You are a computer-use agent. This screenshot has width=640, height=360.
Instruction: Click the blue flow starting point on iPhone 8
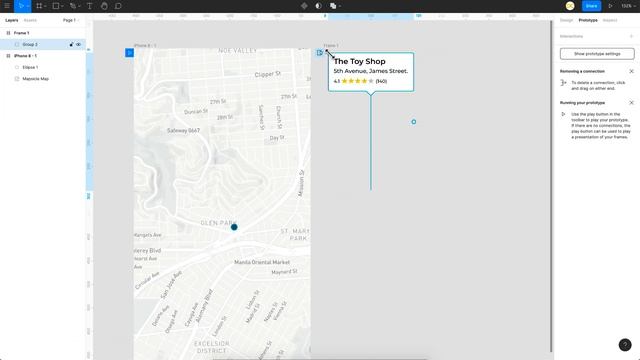pos(129,53)
